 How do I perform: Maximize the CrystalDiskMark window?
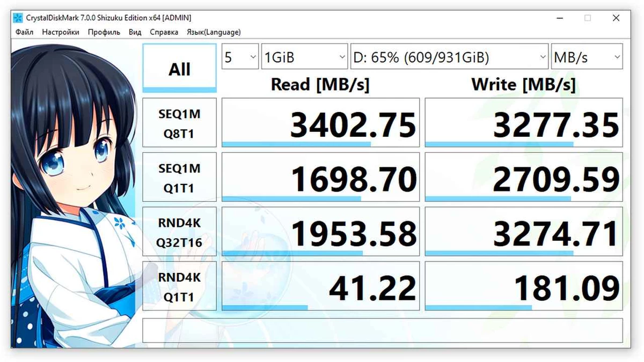588,18
